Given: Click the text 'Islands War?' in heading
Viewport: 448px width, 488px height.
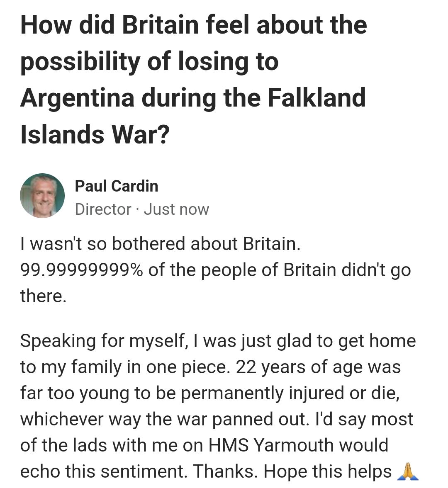Looking at the screenshot, I should click(95, 134).
